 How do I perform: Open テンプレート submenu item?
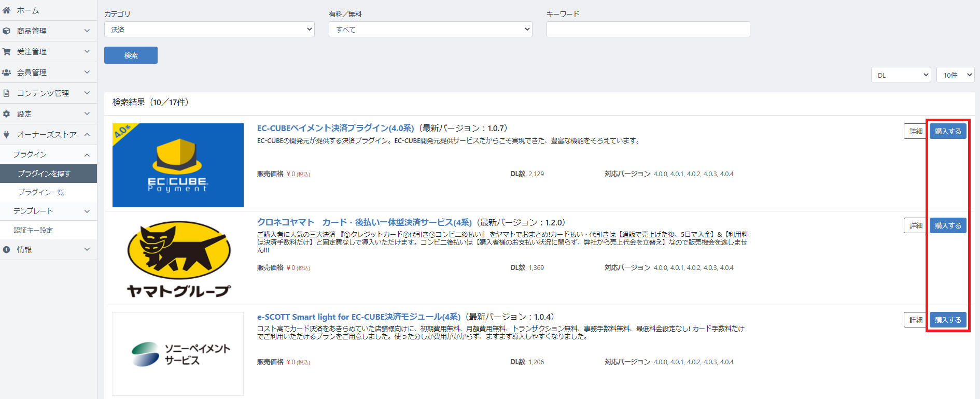(x=48, y=211)
